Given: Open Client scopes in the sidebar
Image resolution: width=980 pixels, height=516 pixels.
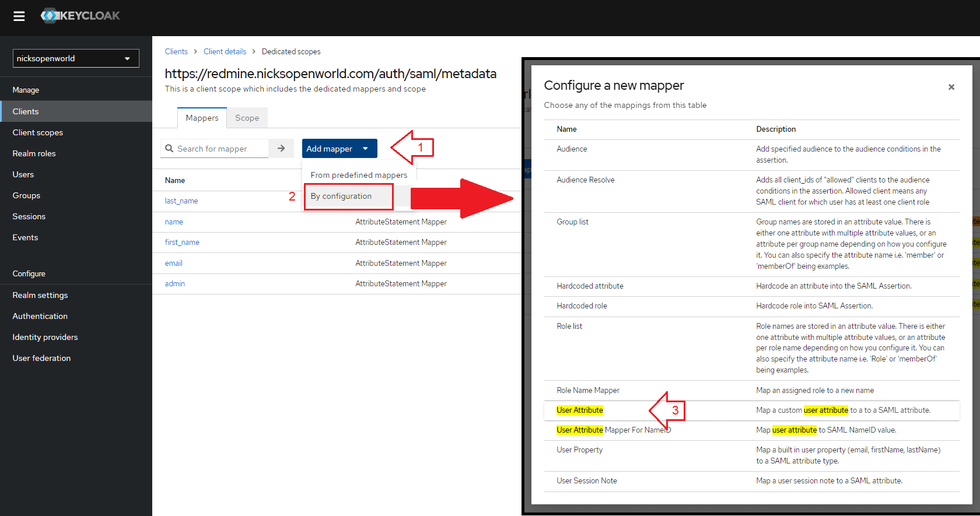Looking at the screenshot, I should click(x=76, y=132).
